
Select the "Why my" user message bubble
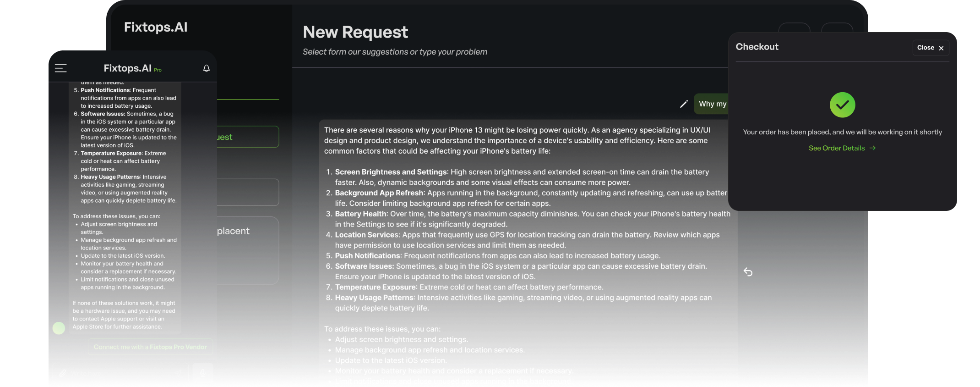712,104
